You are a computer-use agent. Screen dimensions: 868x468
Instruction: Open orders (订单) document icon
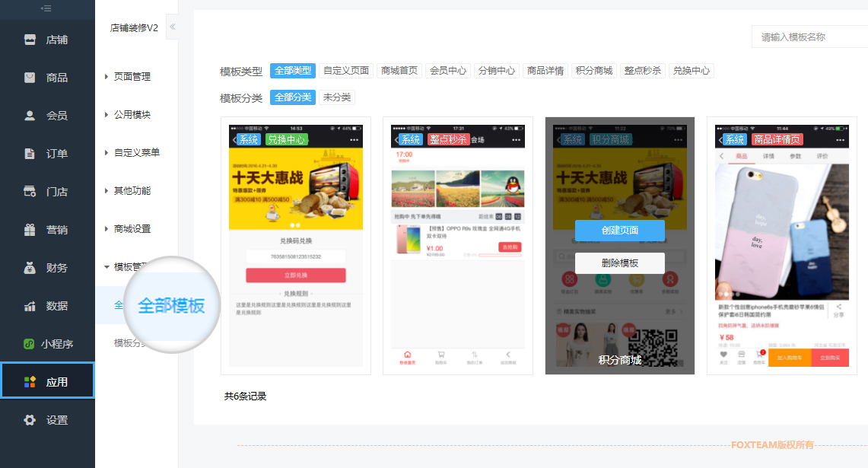coord(30,154)
